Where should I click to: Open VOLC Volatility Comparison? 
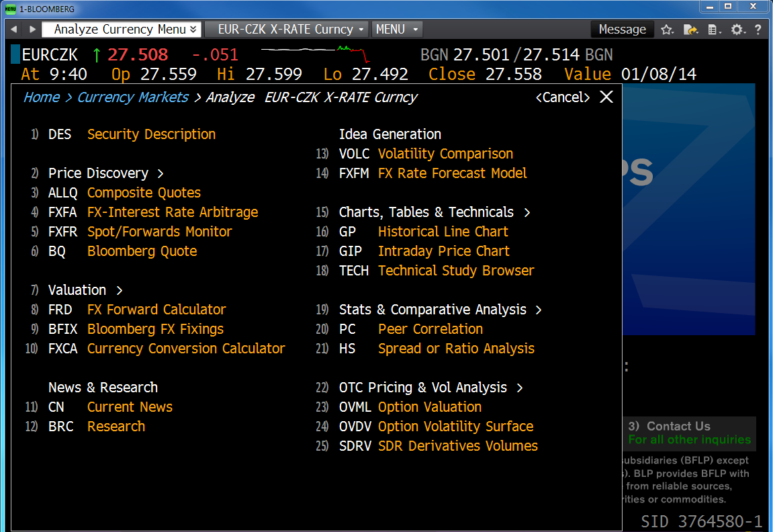click(426, 154)
